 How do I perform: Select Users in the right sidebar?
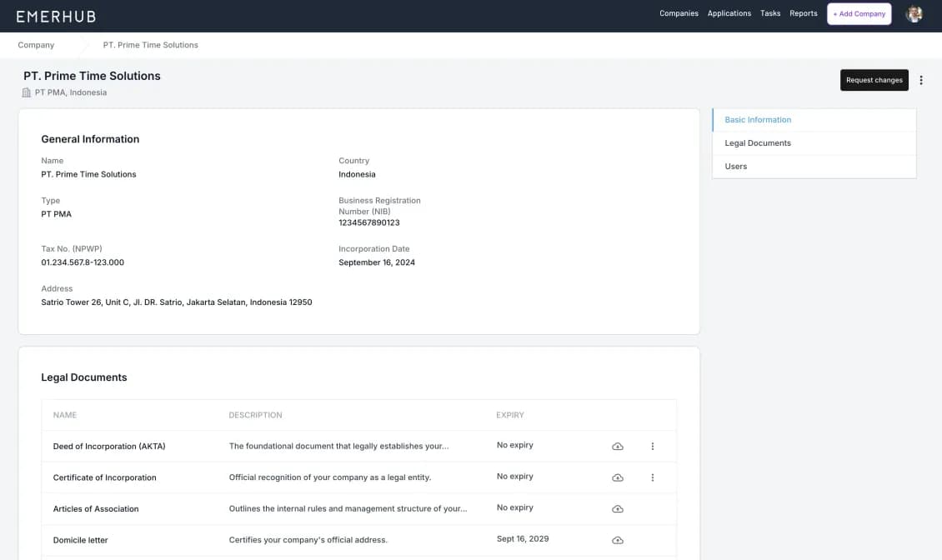coord(735,166)
